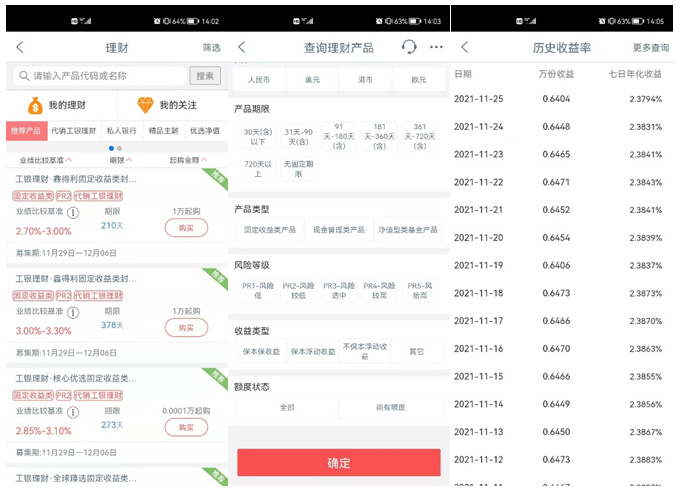Tap the page indicator dots under tabs

(115, 148)
